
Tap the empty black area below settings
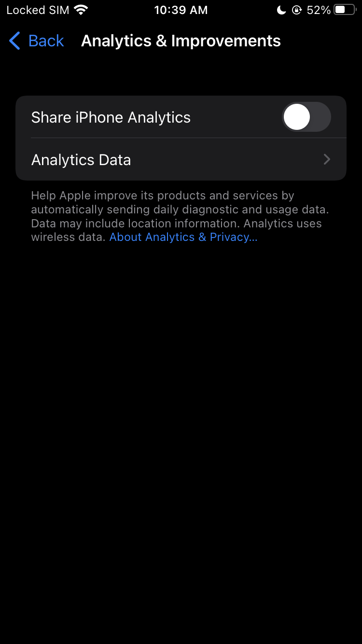click(181, 434)
